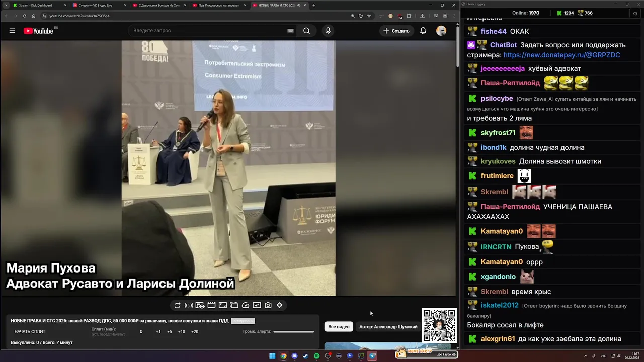644x362 pixels.
Task: Open Discord from the taskbar
Action: tap(294, 356)
